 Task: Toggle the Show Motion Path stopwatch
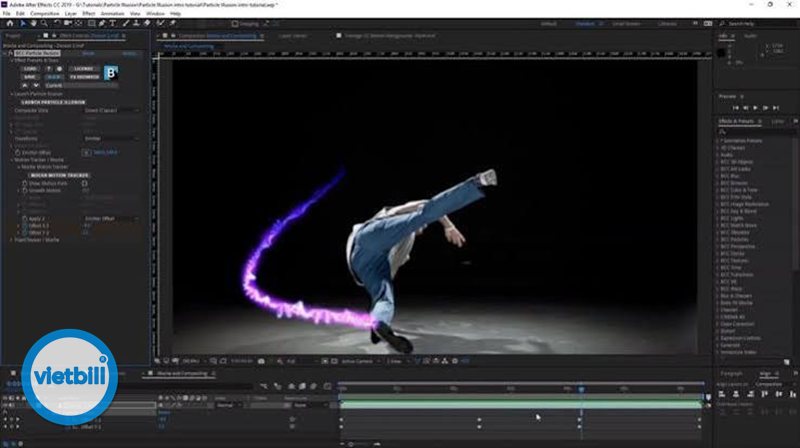point(24,183)
